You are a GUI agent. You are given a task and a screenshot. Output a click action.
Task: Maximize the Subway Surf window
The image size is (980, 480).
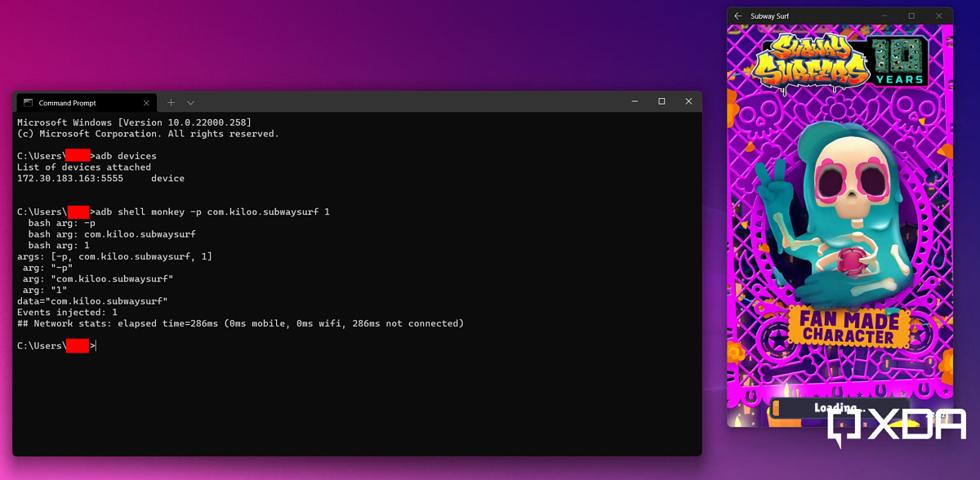point(911,16)
